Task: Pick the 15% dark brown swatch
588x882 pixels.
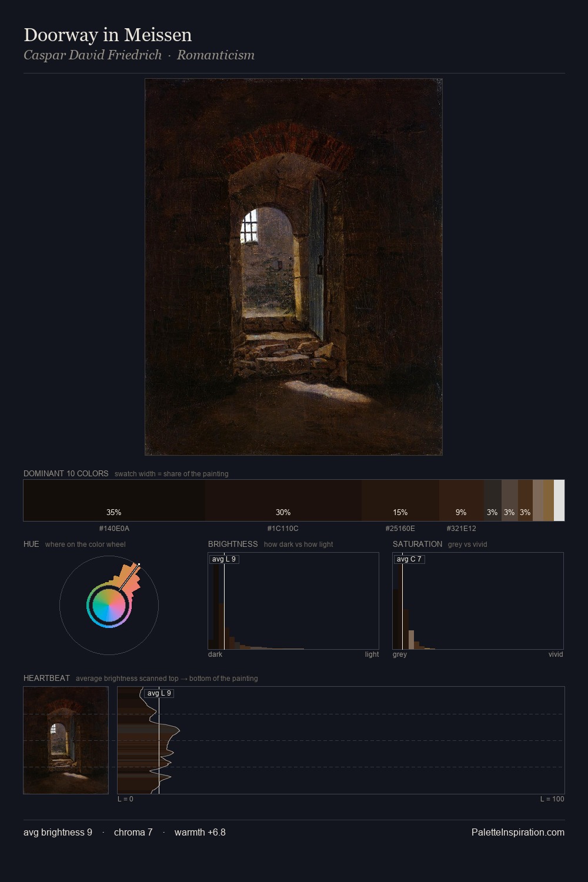Action: pyautogui.click(x=400, y=500)
